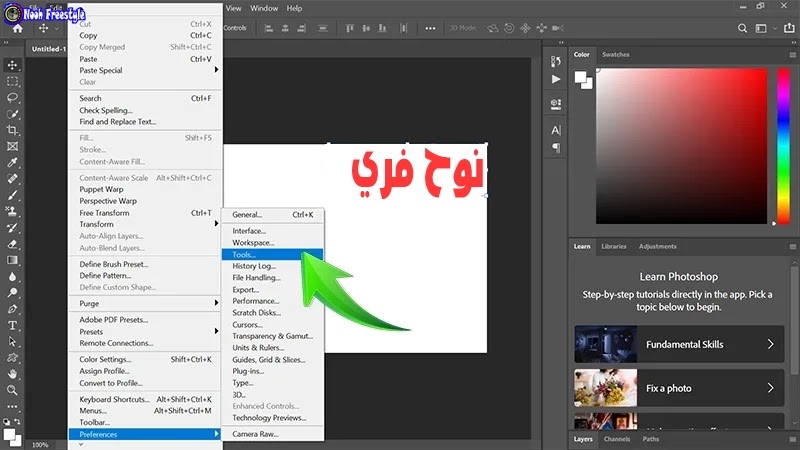Select the Horizontal Type tool
Screen dimensions: 800x450
(12, 326)
